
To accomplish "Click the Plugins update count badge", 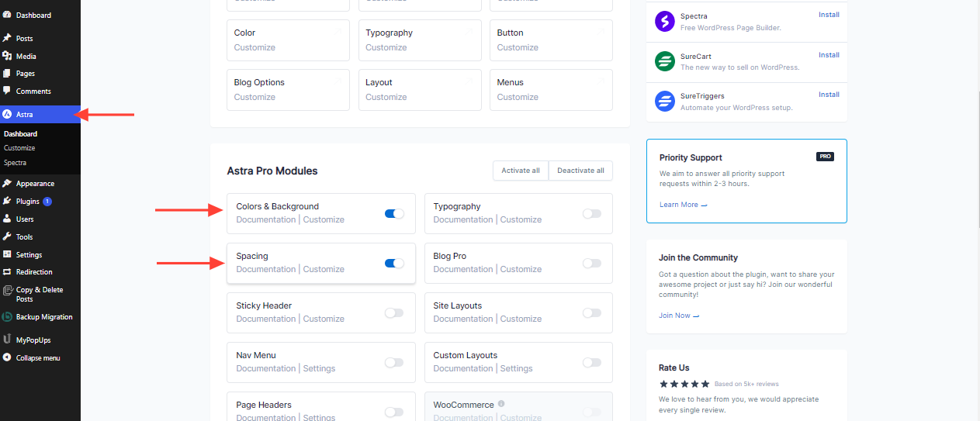I will [x=47, y=202].
